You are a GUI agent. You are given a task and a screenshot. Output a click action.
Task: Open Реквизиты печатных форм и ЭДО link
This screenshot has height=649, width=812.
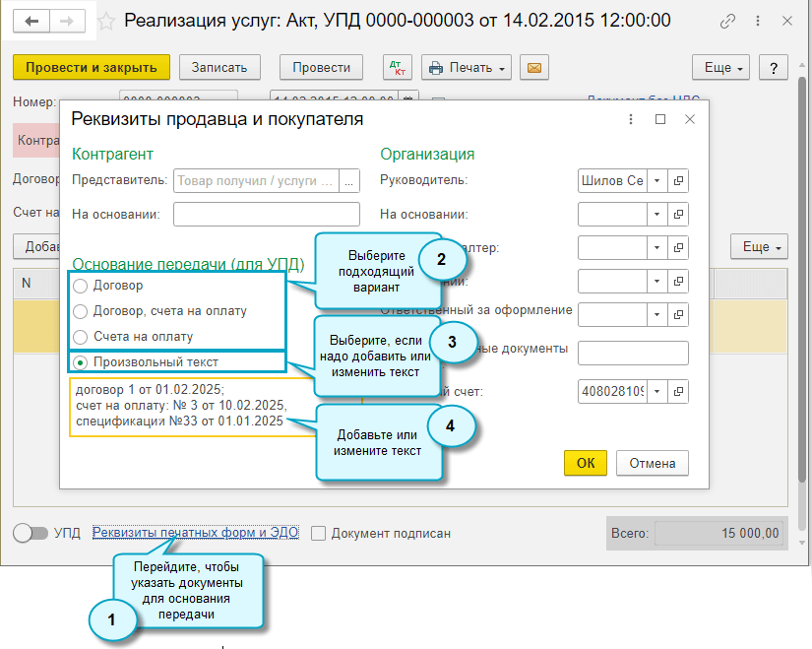[x=195, y=533]
